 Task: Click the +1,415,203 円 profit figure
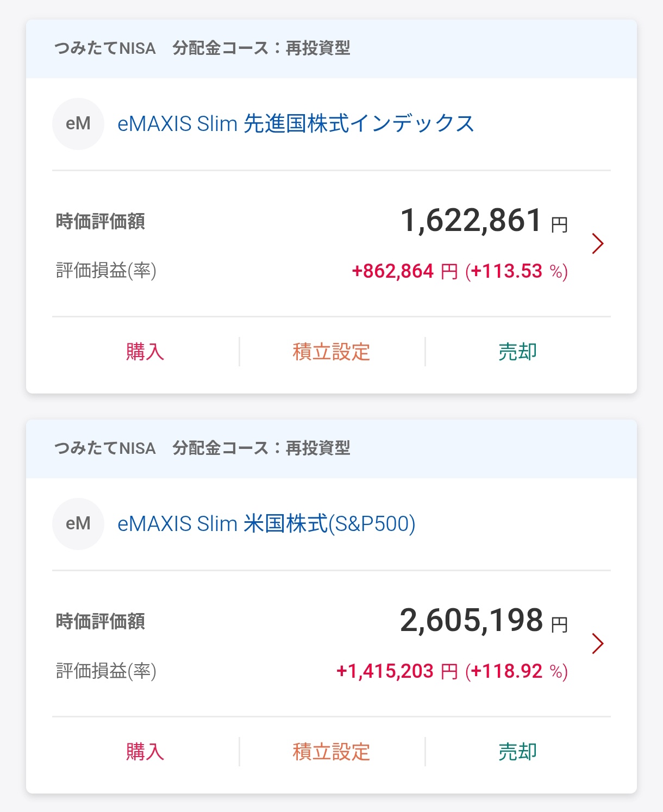397,671
